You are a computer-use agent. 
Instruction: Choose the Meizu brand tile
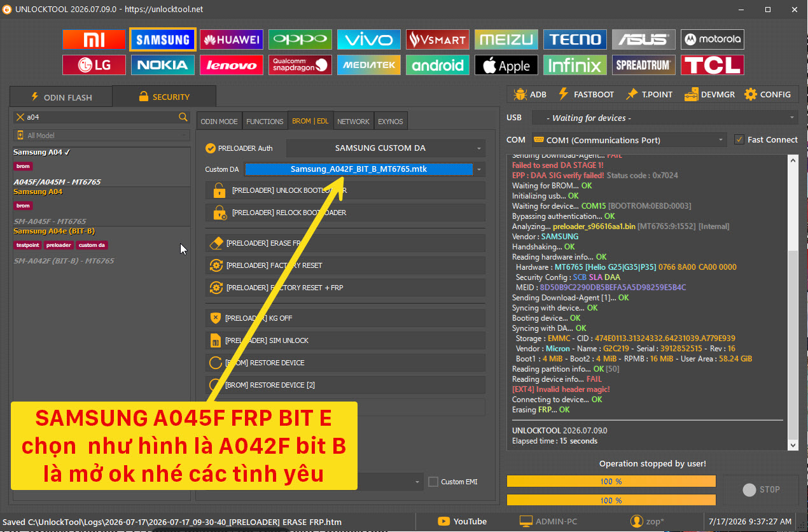pyautogui.click(x=506, y=39)
